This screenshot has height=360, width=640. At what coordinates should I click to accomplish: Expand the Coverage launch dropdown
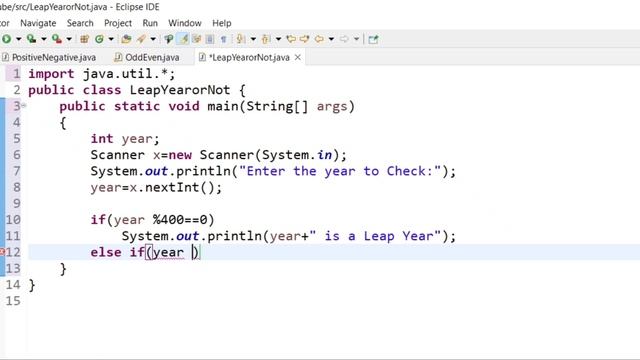click(x=43, y=39)
